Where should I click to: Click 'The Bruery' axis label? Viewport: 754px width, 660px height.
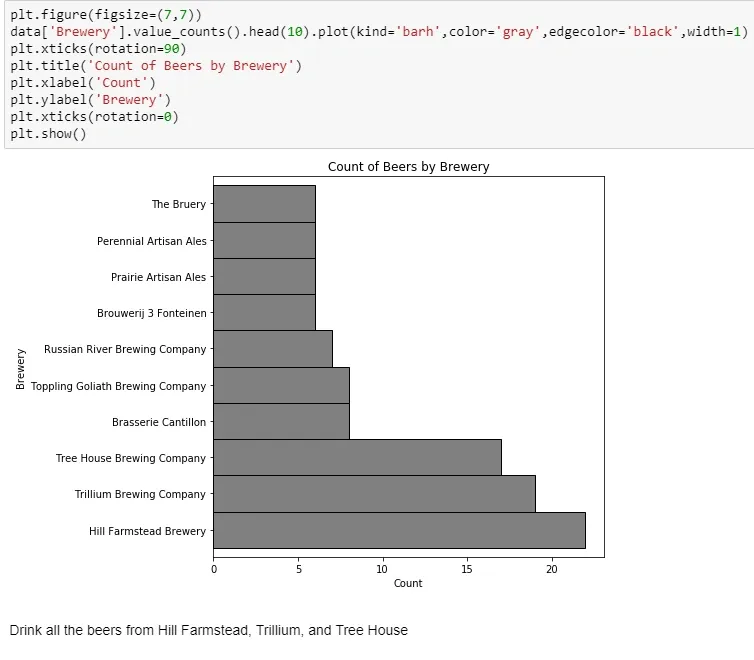tap(178, 204)
